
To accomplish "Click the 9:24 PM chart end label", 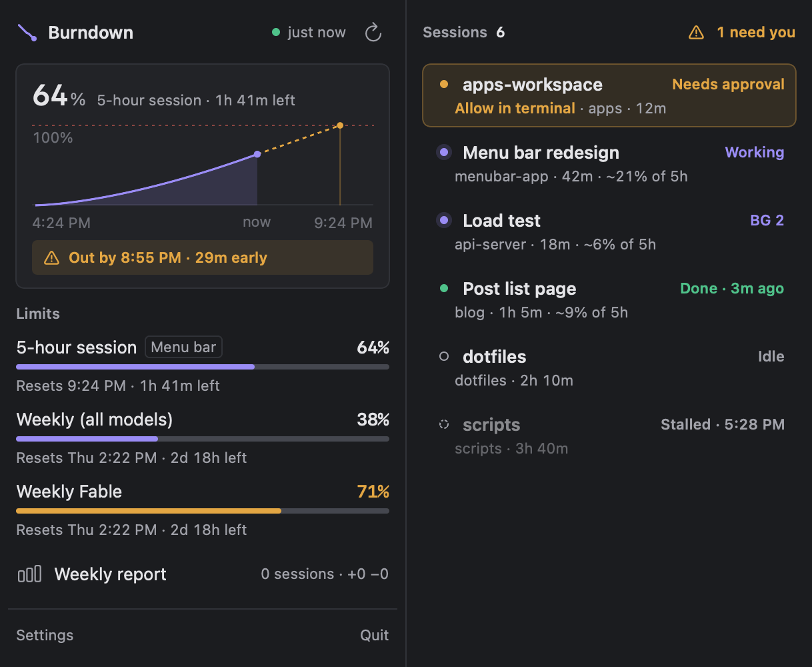I will click(x=343, y=223).
